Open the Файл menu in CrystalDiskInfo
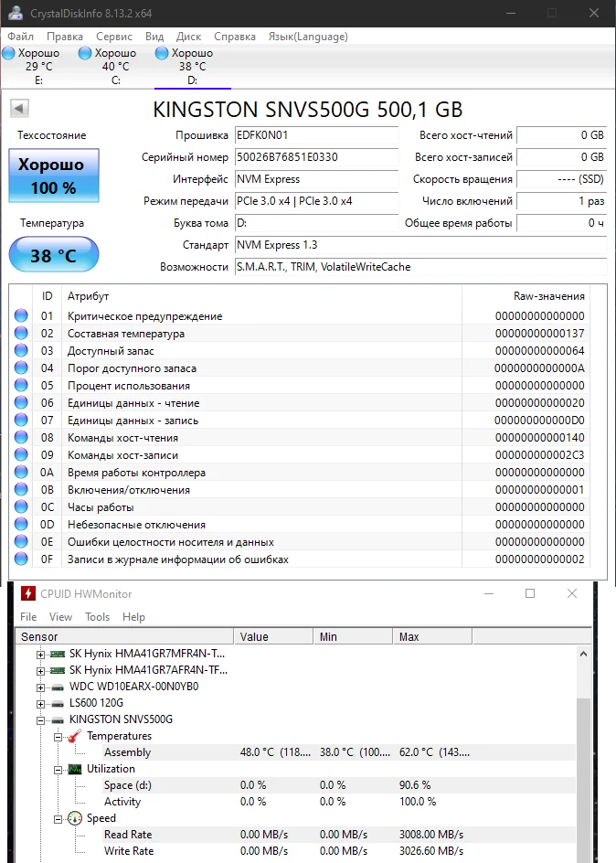The image size is (616, 863). [20, 37]
